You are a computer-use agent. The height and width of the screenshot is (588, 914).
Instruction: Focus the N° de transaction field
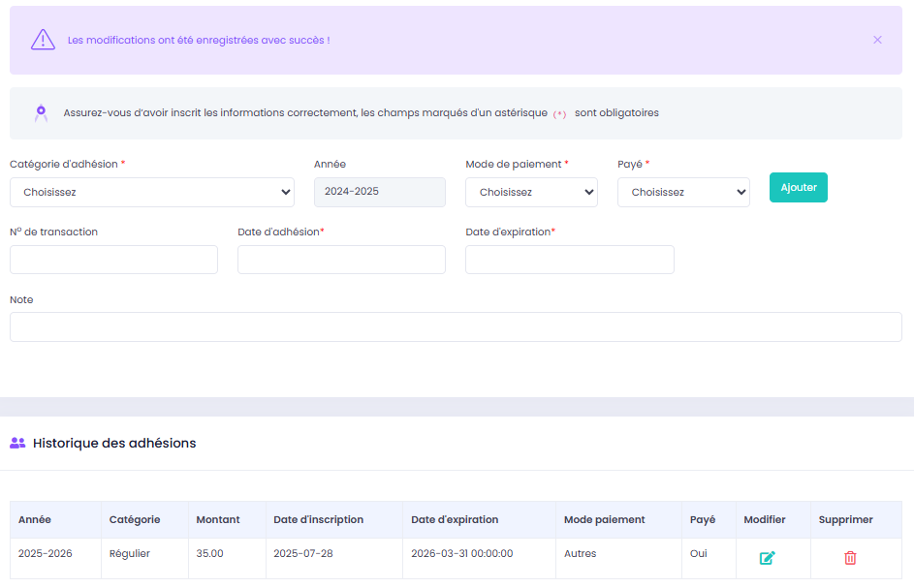[113, 260]
